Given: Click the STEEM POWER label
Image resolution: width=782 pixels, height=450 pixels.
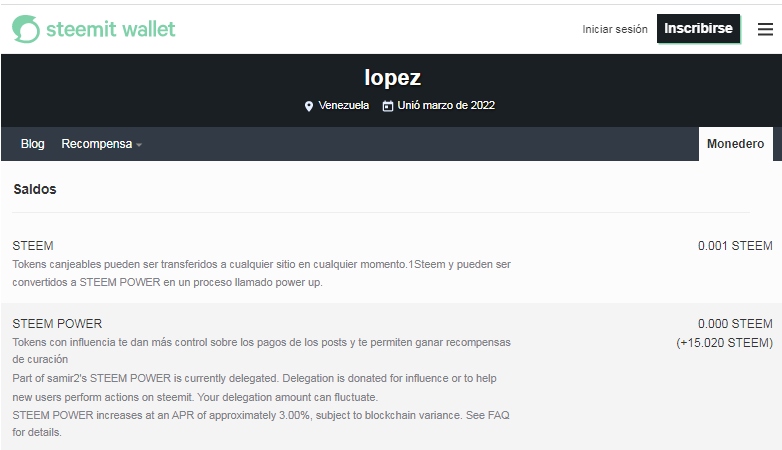Looking at the screenshot, I should tap(57, 324).
